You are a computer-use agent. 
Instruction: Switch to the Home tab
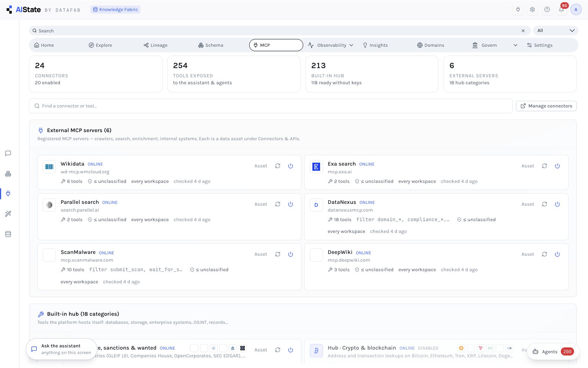coord(44,45)
